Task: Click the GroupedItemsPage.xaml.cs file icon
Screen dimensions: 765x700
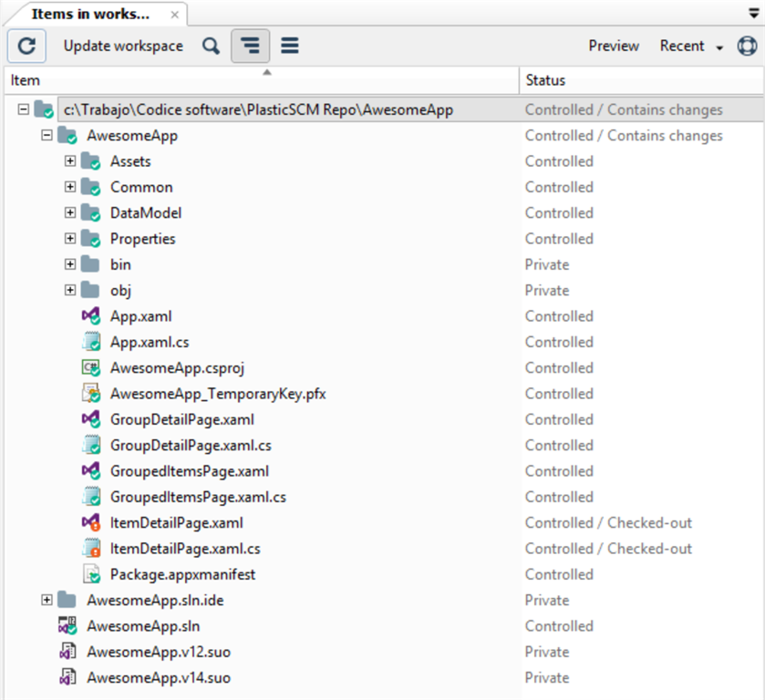Action: click(x=91, y=497)
